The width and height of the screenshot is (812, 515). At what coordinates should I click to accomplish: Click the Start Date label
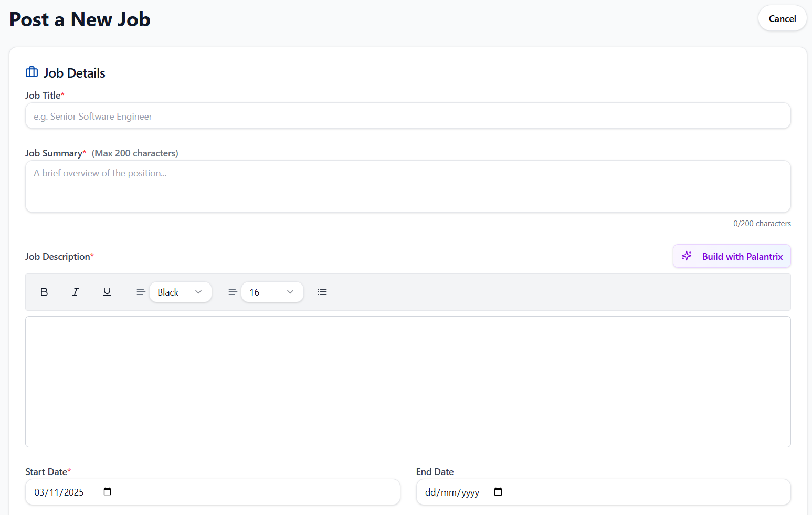tap(48, 472)
